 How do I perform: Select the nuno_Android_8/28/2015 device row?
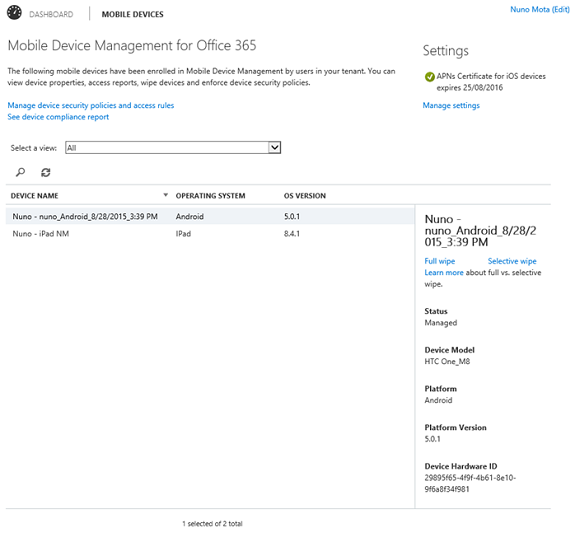coord(210,216)
